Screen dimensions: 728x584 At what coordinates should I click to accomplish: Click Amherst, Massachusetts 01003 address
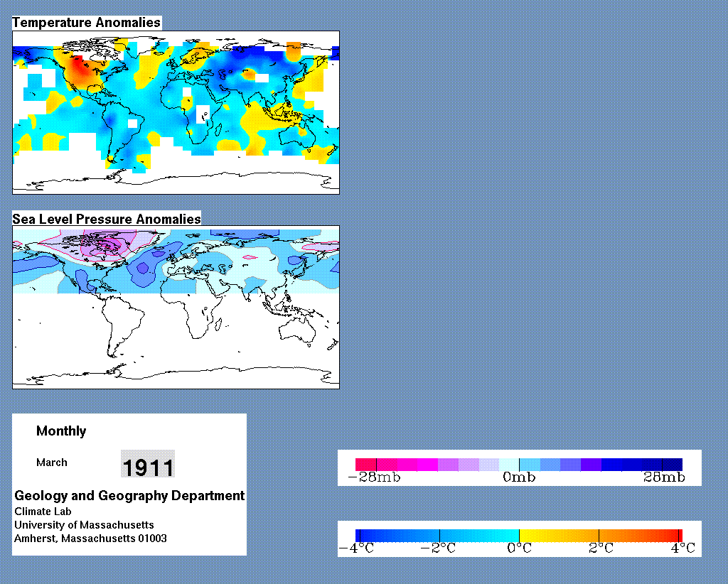90,539
